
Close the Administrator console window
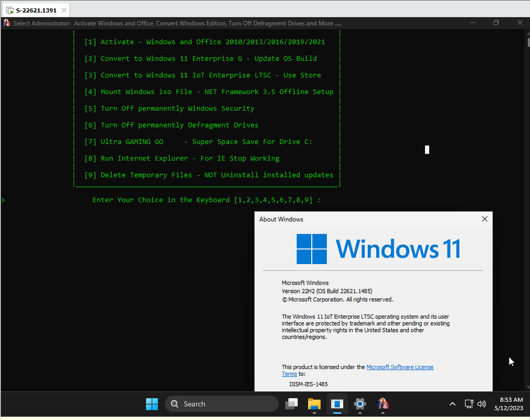click(520, 23)
